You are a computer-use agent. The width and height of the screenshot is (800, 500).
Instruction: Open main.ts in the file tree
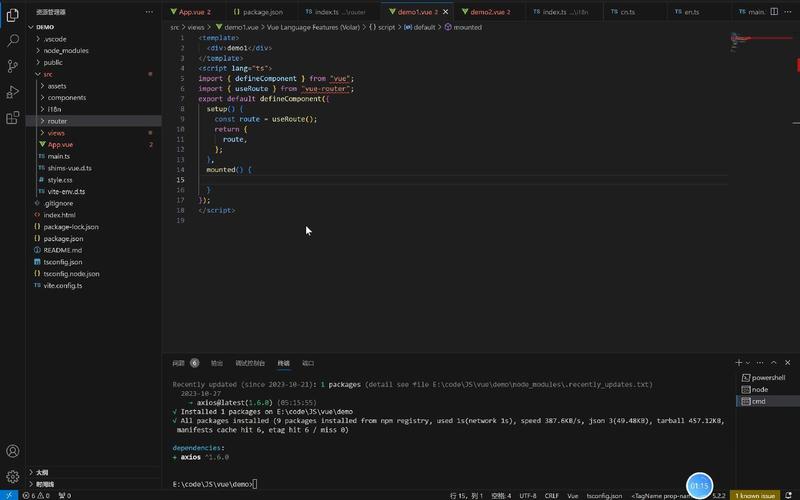(94, 156)
